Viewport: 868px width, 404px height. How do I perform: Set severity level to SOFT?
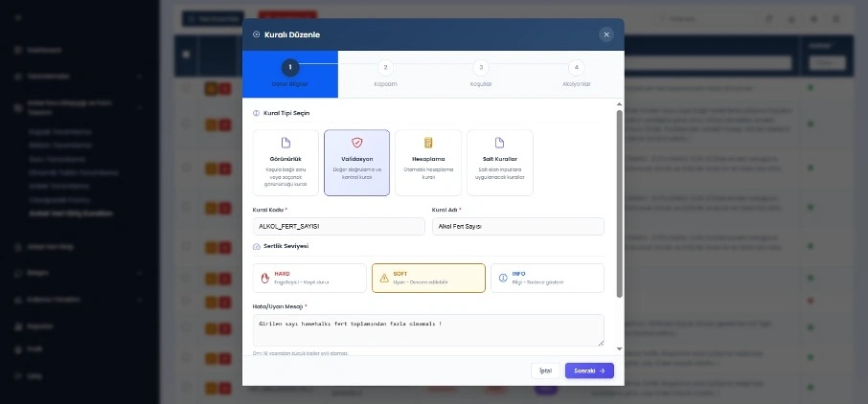click(x=428, y=278)
